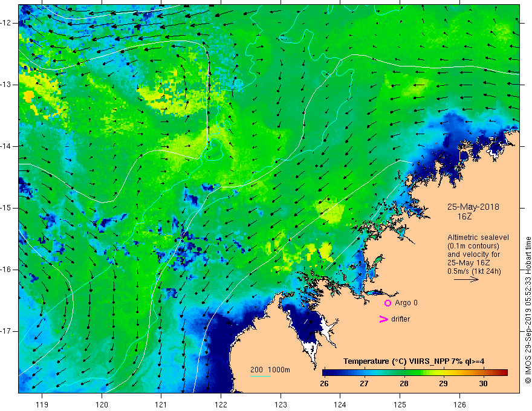Image resolution: width=532 pixels, height=411 pixels.
Task: Click the dark blue end of color bar
Action: point(326,373)
